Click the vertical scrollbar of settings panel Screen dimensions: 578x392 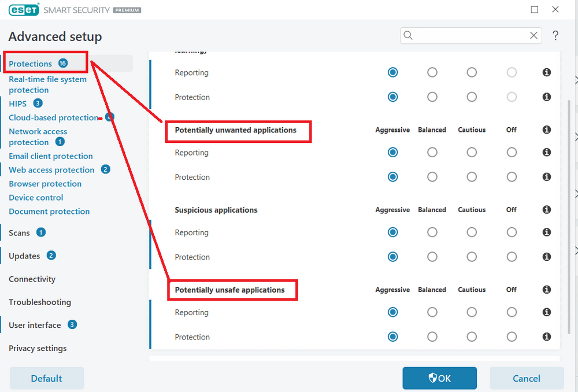(569, 217)
